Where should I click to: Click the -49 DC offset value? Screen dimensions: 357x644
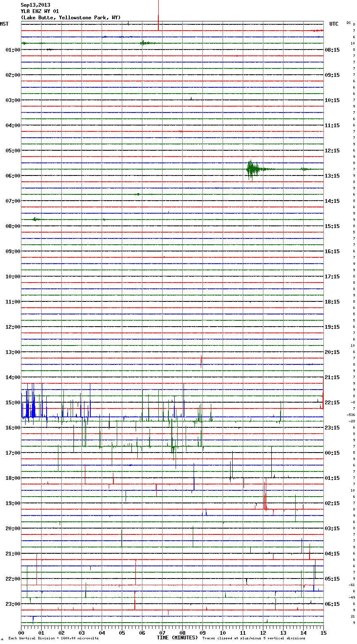tap(352, 597)
